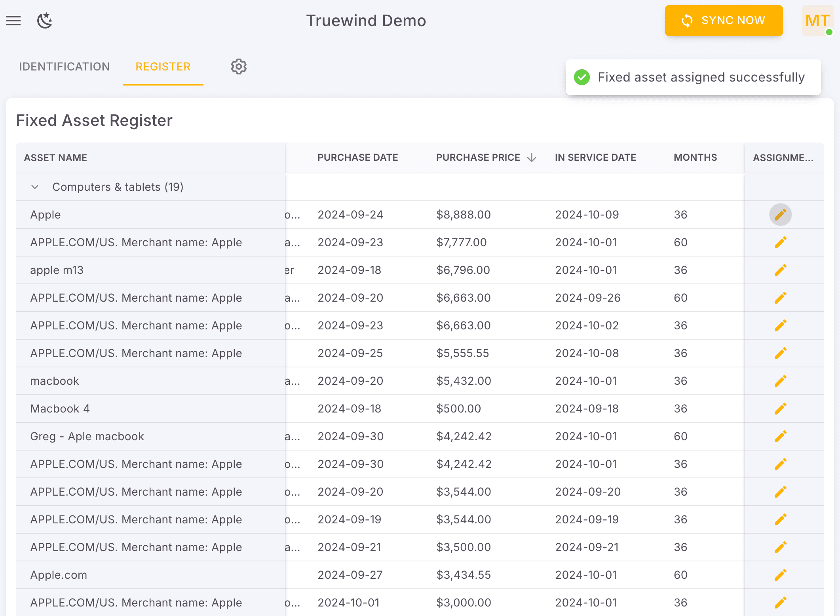Click the success checkmark in the notification
The width and height of the screenshot is (840, 616).
(x=582, y=77)
